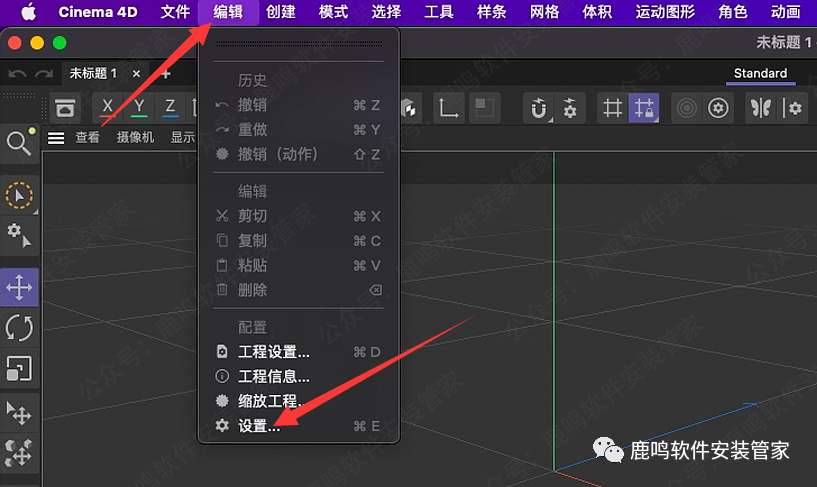Open the viewport hamburger menu
The height and width of the screenshot is (487, 817).
pos(56,138)
